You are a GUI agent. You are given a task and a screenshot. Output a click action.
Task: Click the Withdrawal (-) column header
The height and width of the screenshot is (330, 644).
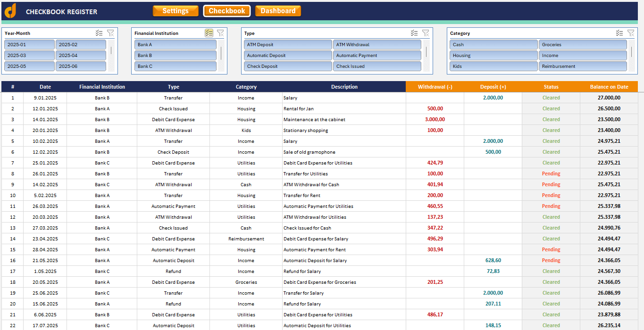(435, 87)
